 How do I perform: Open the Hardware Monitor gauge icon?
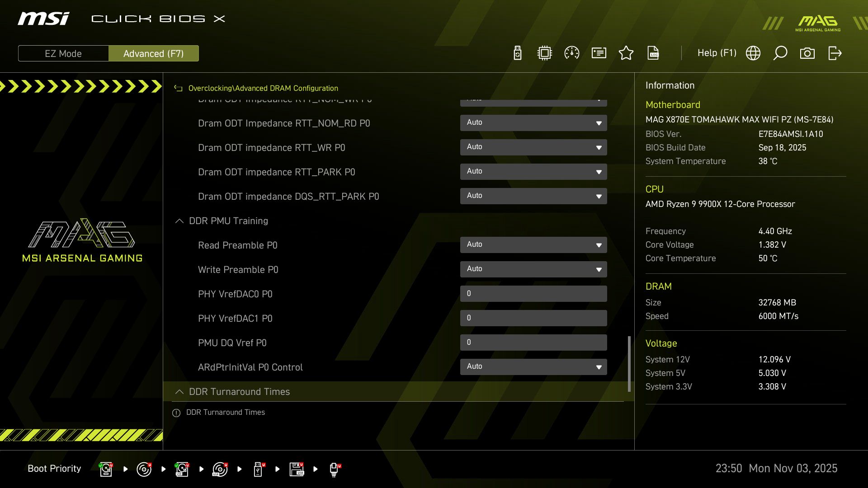click(x=571, y=53)
